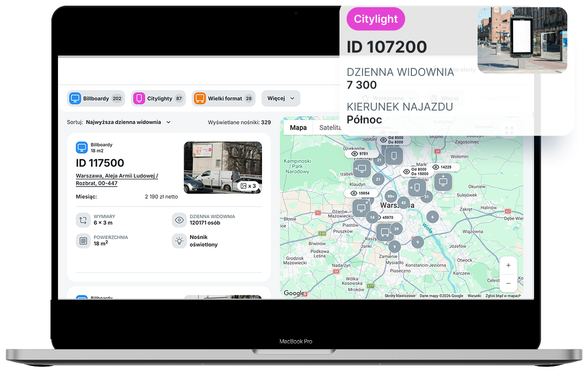Open the 42 cluster marker on map
This screenshot has height=369, width=588.
pyautogui.click(x=404, y=202)
